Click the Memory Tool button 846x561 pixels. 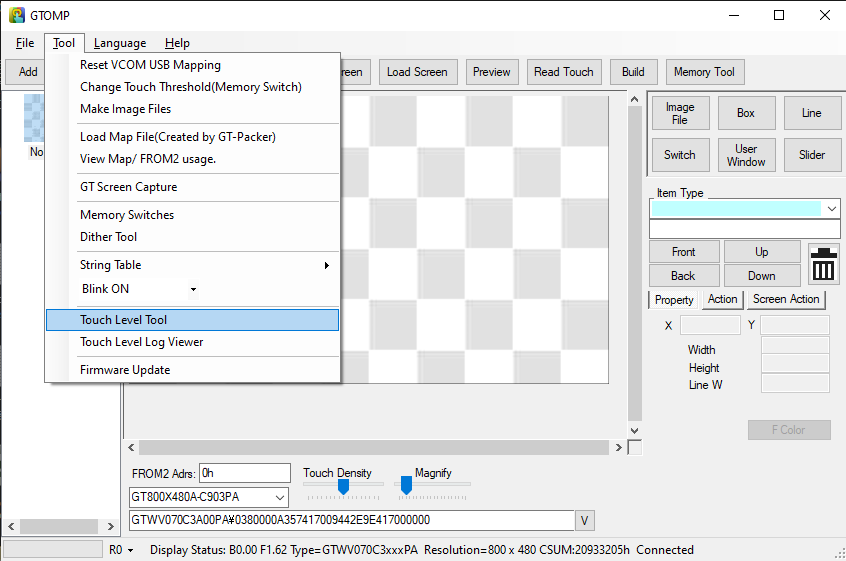point(704,72)
